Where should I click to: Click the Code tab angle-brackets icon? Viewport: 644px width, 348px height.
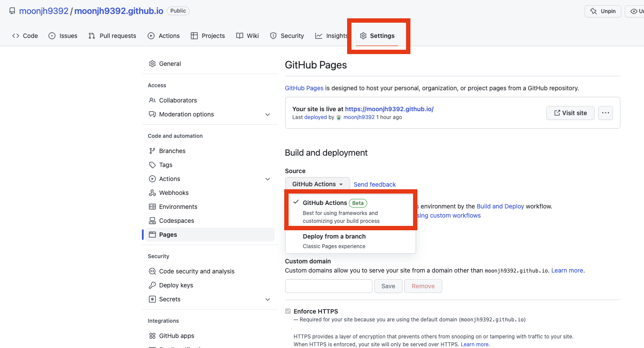[x=16, y=36]
